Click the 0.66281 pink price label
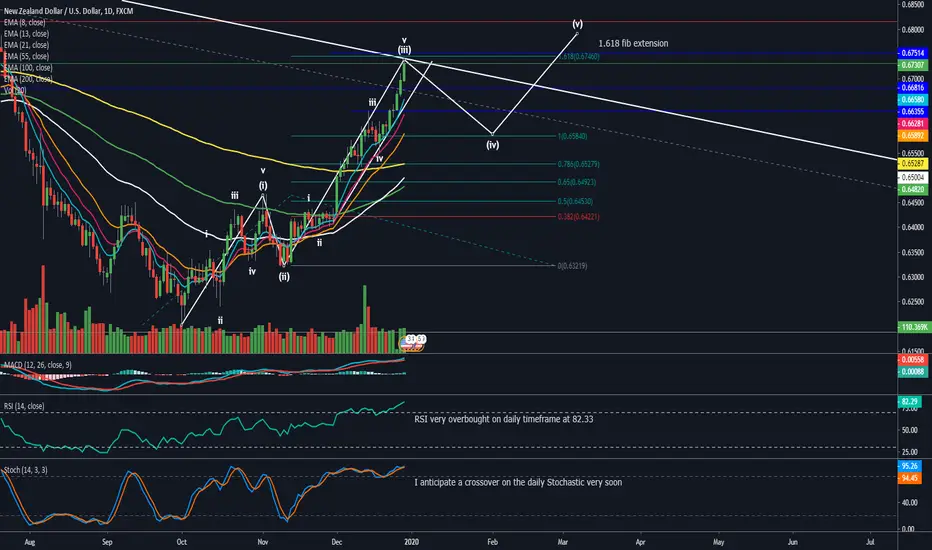Viewport: 932px width, 550px height. click(912, 124)
